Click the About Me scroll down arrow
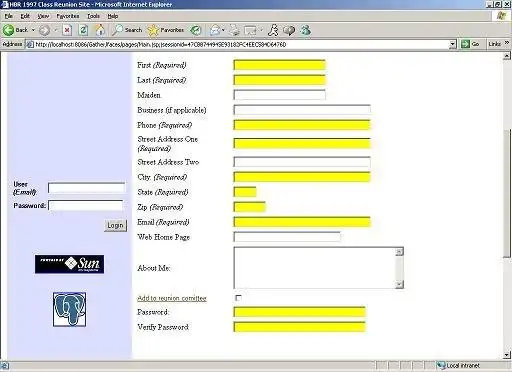The width and height of the screenshot is (512, 372). tap(399, 284)
